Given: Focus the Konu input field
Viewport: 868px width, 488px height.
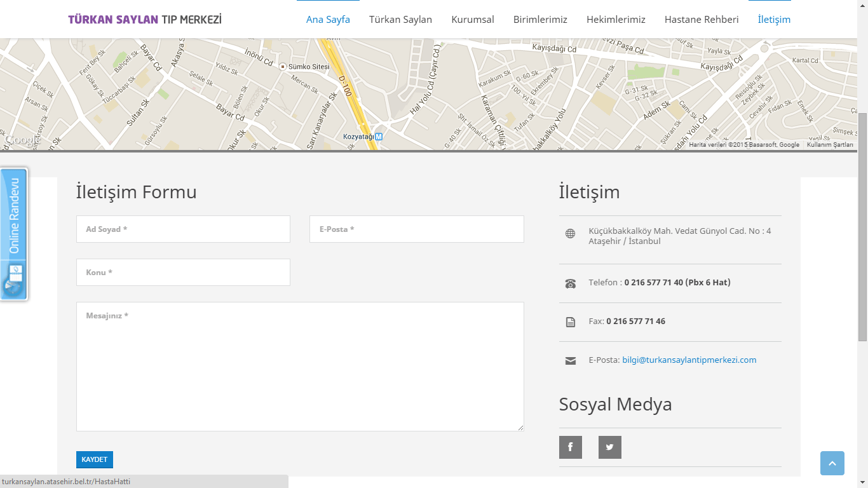Looking at the screenshot, I should click(183, 272).
